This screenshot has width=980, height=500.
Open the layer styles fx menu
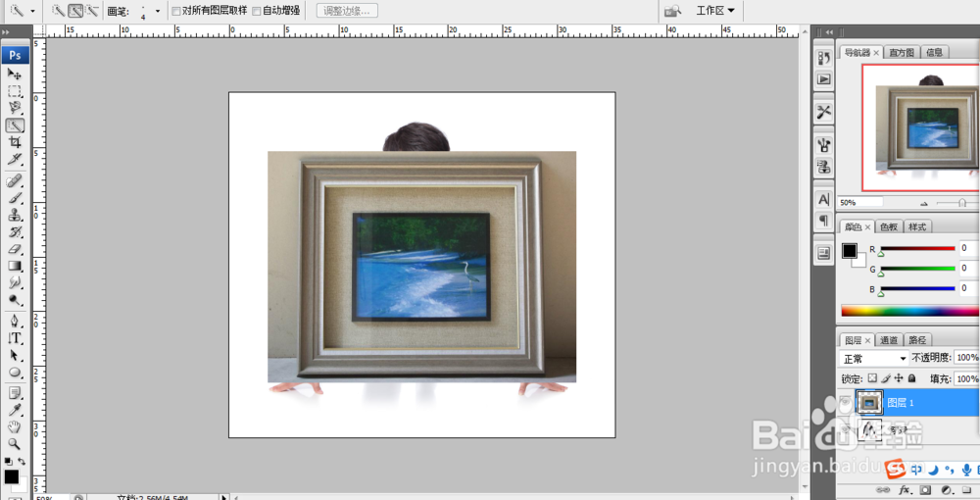(x=905, y=489)
